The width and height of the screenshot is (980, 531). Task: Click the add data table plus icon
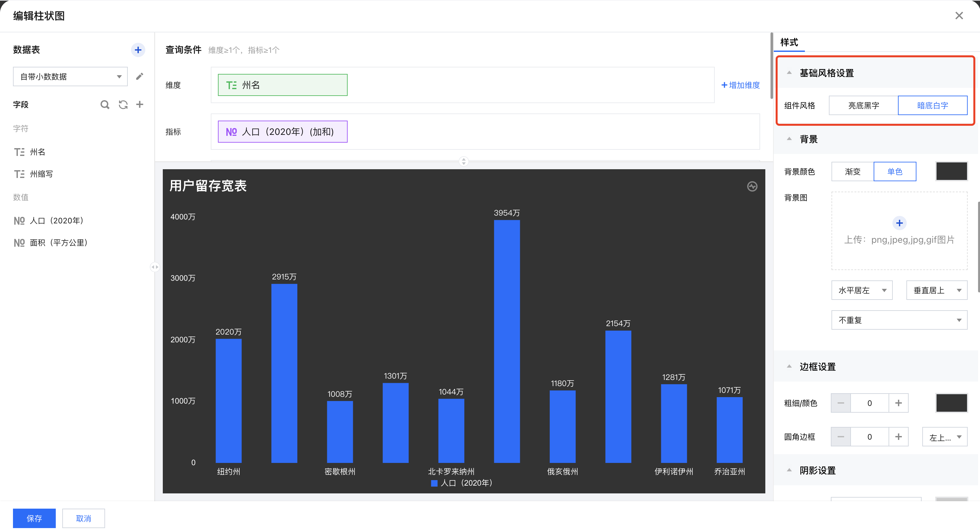(x=138, y=50)
